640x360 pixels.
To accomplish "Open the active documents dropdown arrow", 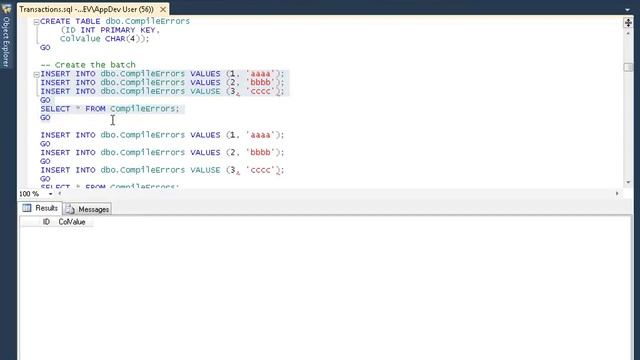I will (627, 9).
